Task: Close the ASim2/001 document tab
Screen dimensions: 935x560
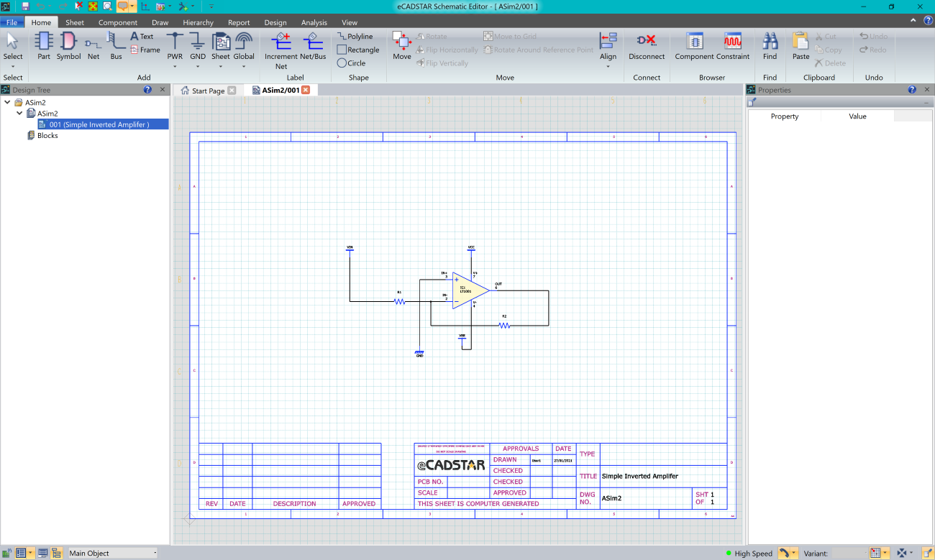Action: click(306, 90)
